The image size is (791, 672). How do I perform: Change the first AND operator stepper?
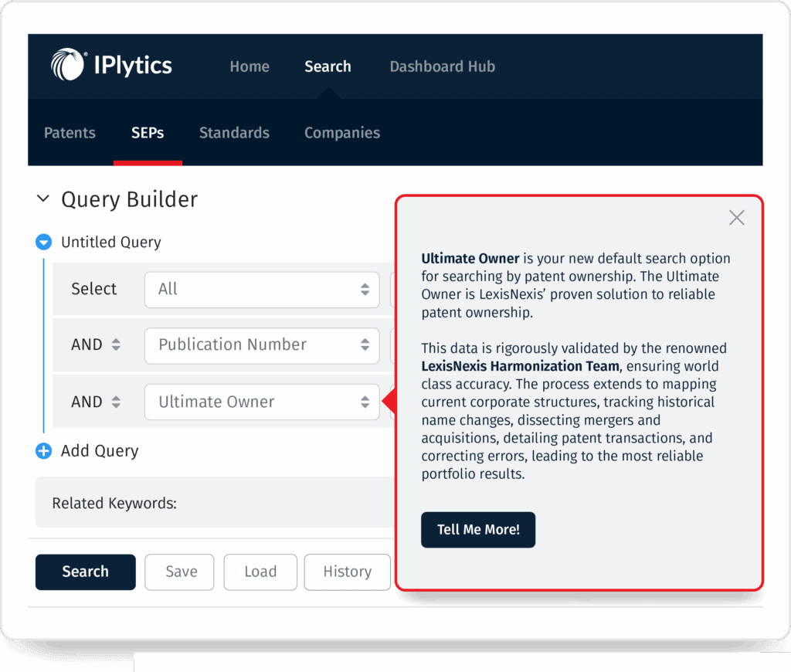tap(116, 345)
